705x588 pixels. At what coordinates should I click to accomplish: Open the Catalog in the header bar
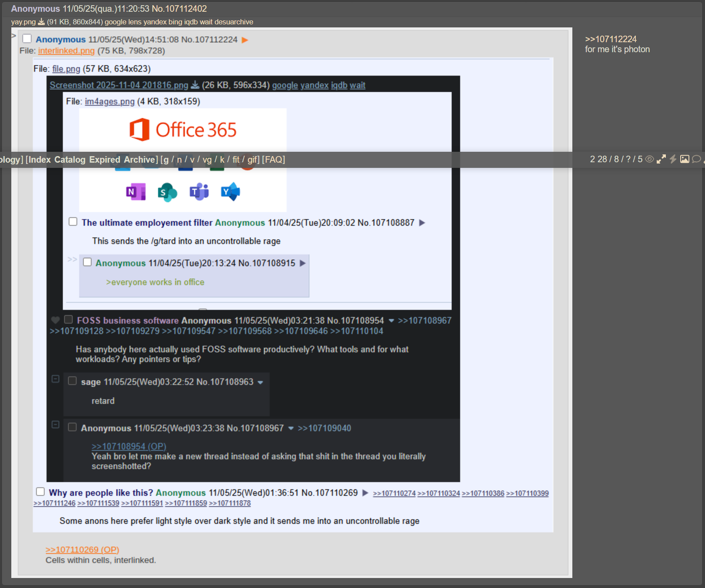click(x=70, y=160)
